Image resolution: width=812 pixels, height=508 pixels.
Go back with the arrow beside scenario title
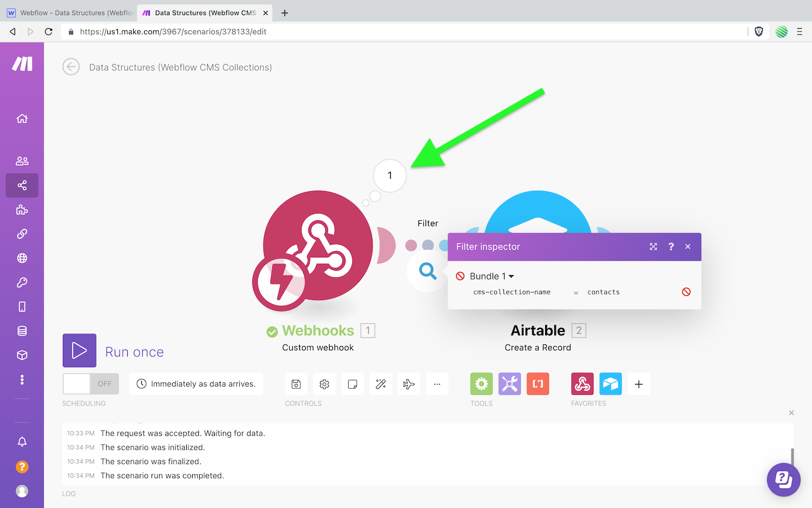point(71,67)
